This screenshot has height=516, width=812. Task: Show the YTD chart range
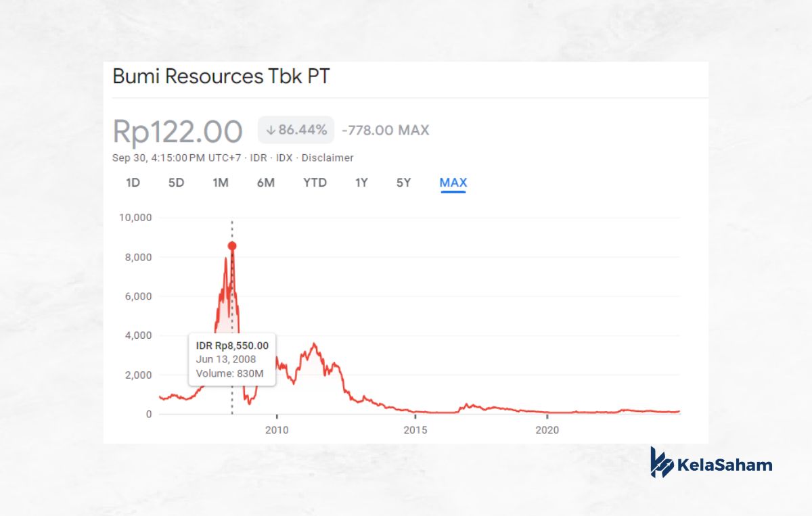point(315,183)
